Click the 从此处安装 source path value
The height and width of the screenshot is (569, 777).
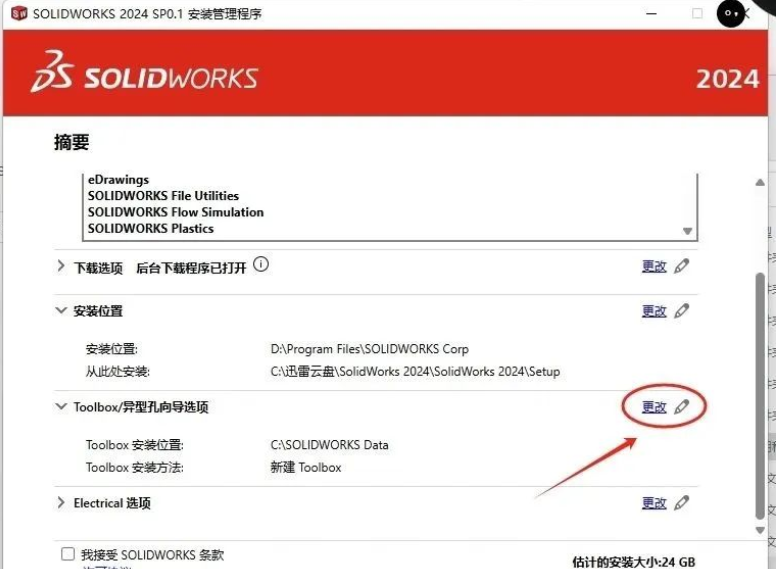pos(415,372)
